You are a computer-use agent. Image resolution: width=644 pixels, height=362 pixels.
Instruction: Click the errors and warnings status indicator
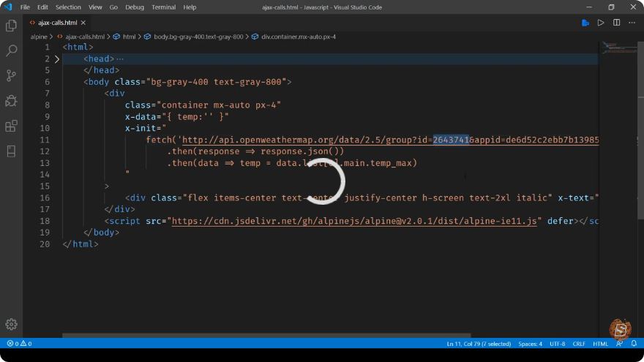coord(19,344)
